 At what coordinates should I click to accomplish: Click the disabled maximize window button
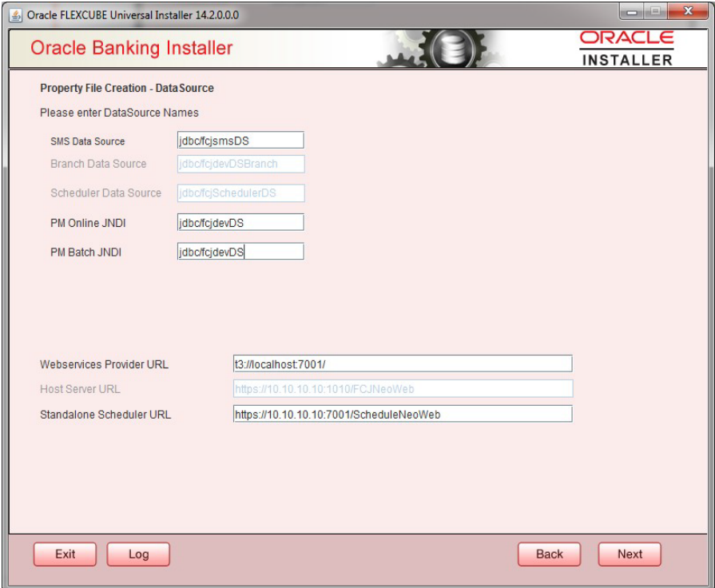point(655,11)
